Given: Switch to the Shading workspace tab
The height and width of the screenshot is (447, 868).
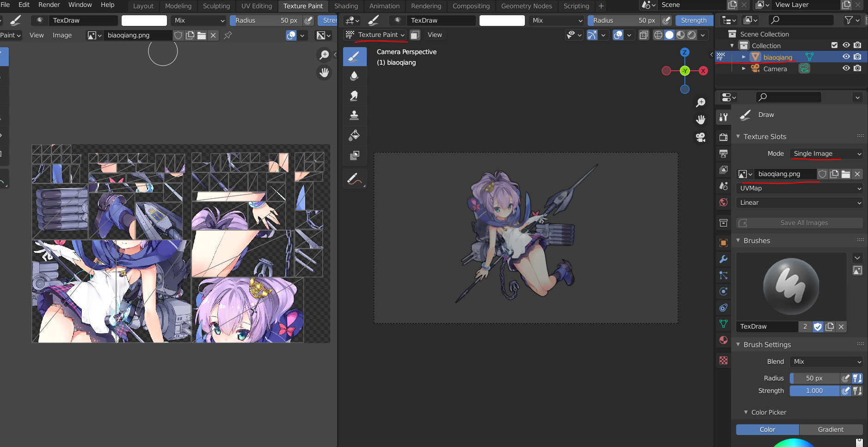Looking at the screenshot, I should click(x=346, y=6).
